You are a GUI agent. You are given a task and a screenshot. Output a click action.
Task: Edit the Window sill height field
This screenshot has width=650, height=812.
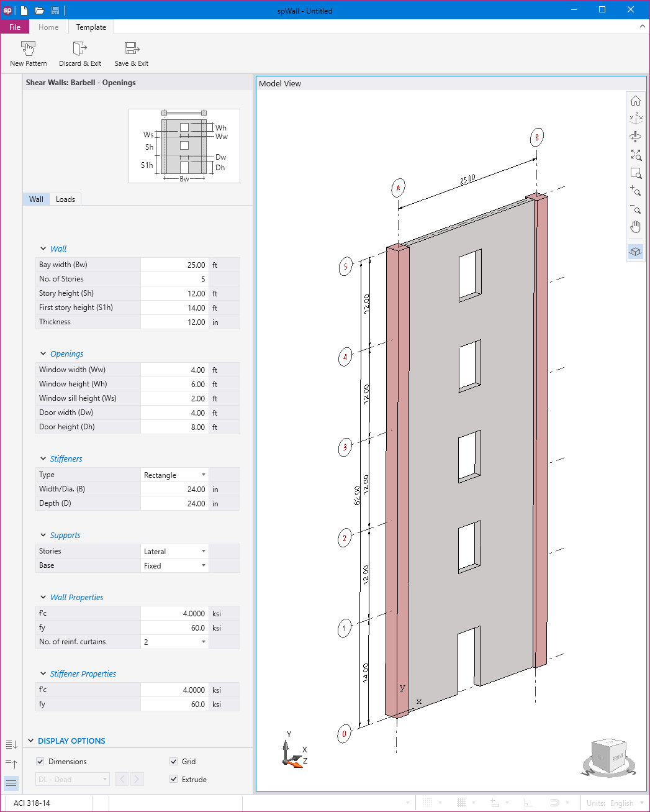(174, 399)
